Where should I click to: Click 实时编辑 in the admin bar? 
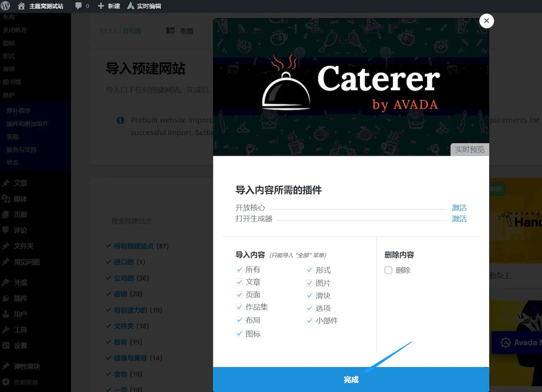pos(149,6)
